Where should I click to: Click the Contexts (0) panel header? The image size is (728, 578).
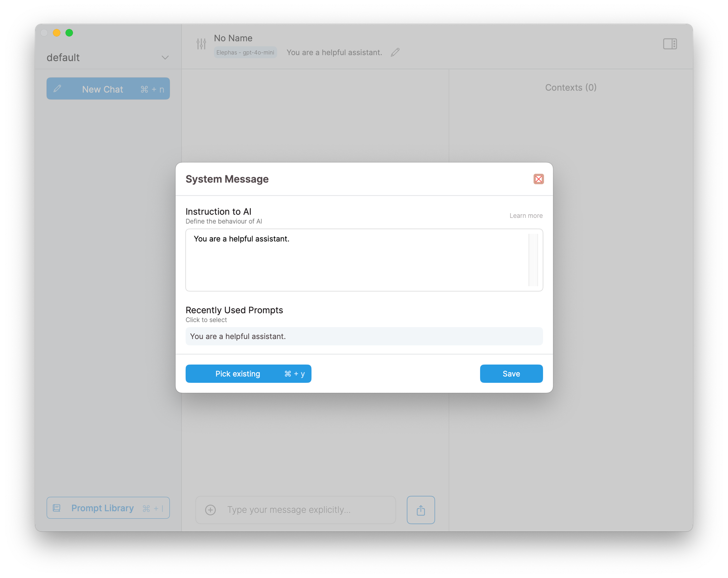tap(570, 87)
